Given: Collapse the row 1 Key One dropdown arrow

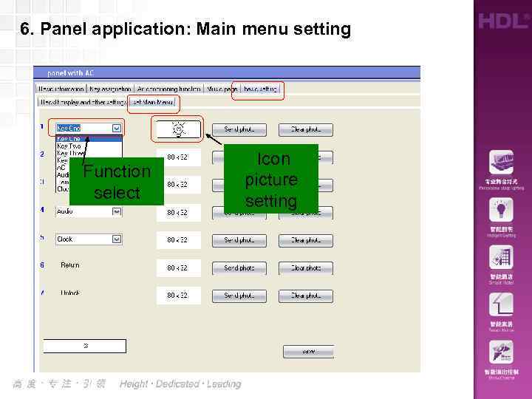Looking at the screenshot, I should (x=117, y=129).
